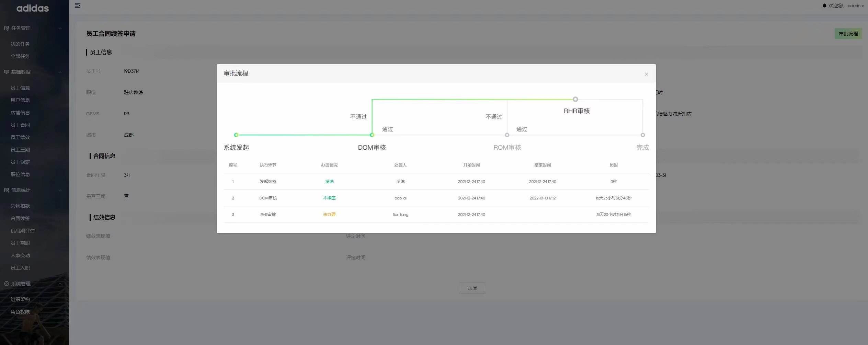Click the DOM审核 flow node
The image size is (868, 345).
pyautogui.click(x=372, y=135)
